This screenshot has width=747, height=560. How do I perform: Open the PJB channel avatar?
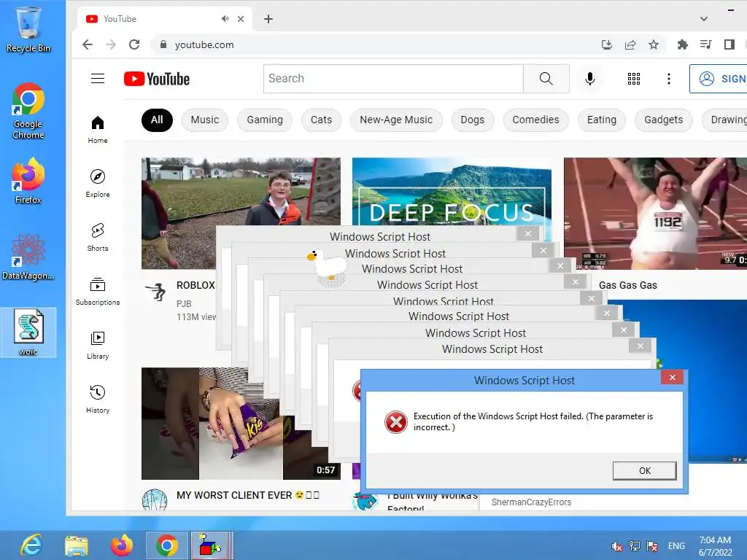(155, 292)
